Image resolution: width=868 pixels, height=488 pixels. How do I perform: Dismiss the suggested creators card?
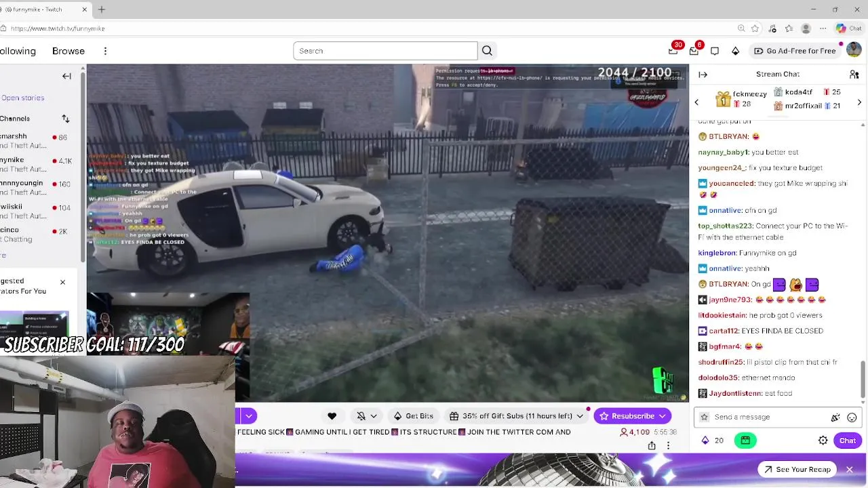(x=62, y=282)
